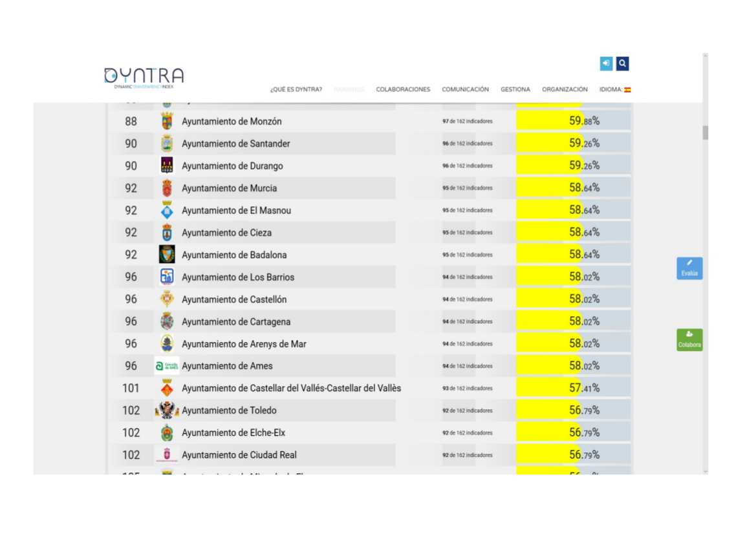Open Ayuntamiento de Cartagena entry
This screenshot has height=534, width=756.
tap(236, 322)
